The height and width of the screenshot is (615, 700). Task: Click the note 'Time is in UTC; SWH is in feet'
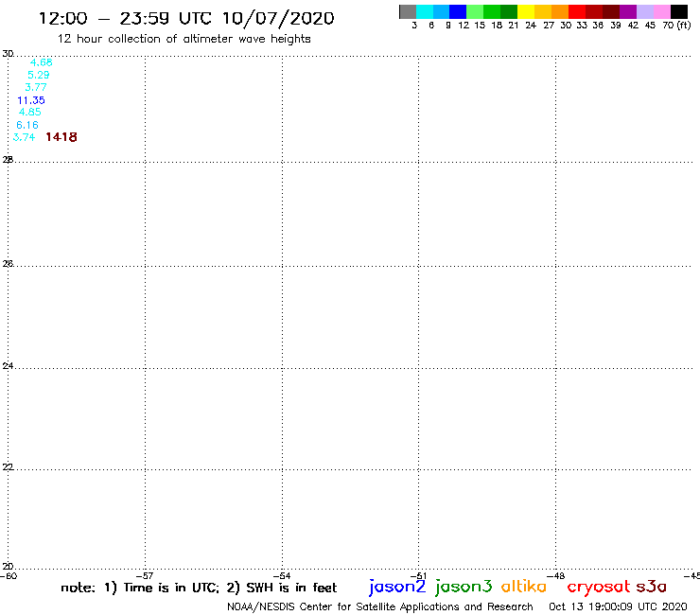(199, 588)
